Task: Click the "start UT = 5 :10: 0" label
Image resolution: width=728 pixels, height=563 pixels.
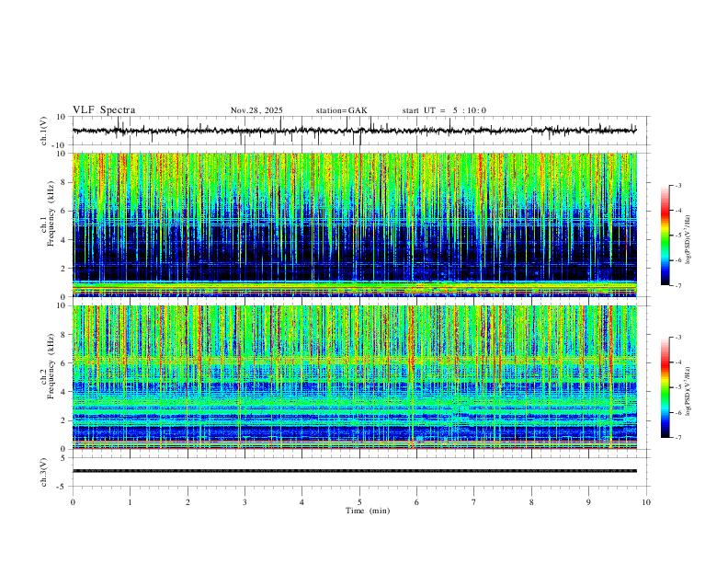Action: (444, 110)
